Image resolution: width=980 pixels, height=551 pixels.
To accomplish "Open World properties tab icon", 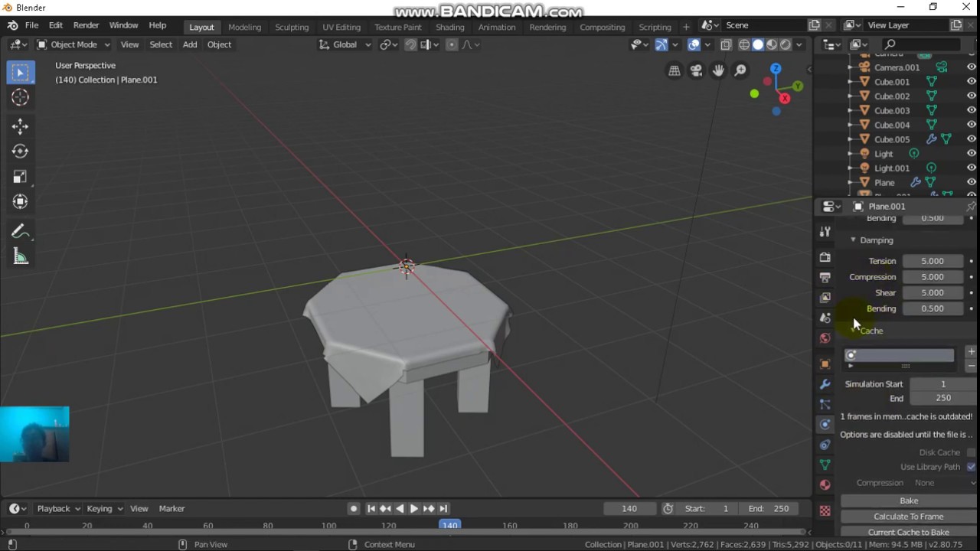I will point(825,337).
